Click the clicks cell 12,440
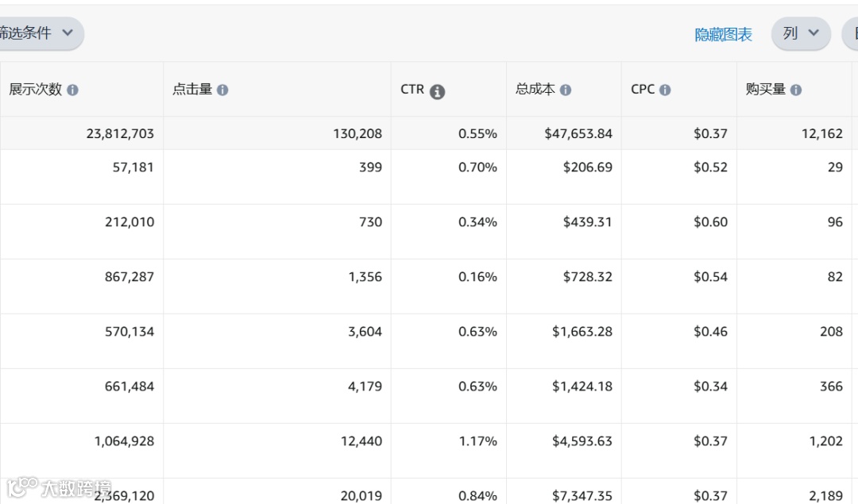 (361, 441)
